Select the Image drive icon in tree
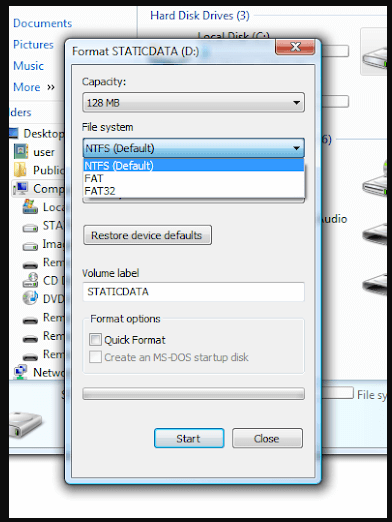This screenshot has width=392, height=522. click(30, 247)
